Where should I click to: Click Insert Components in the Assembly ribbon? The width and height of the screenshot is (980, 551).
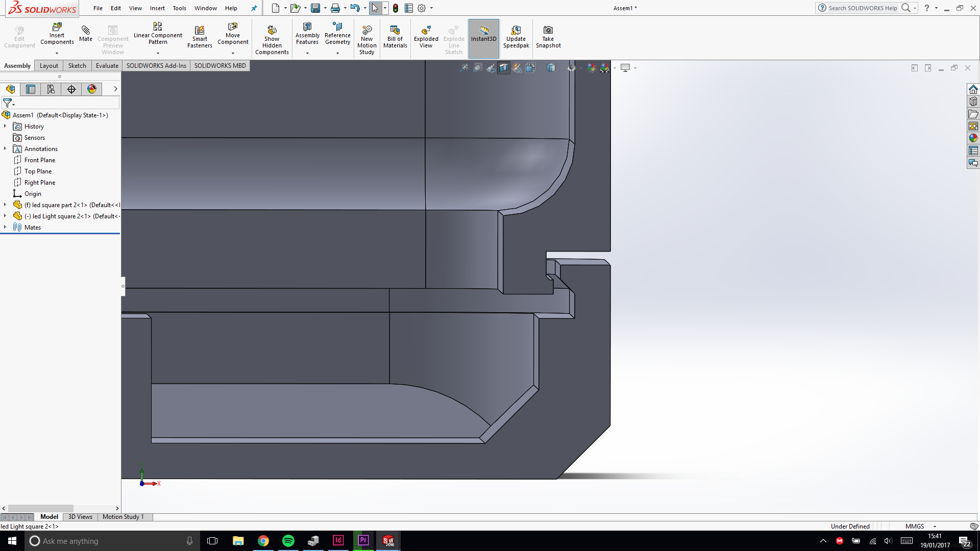point(57,34)
